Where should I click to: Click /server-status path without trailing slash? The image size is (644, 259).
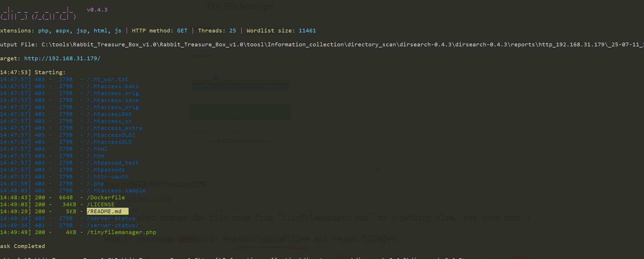pyautogui.click(x=111, y=218)
